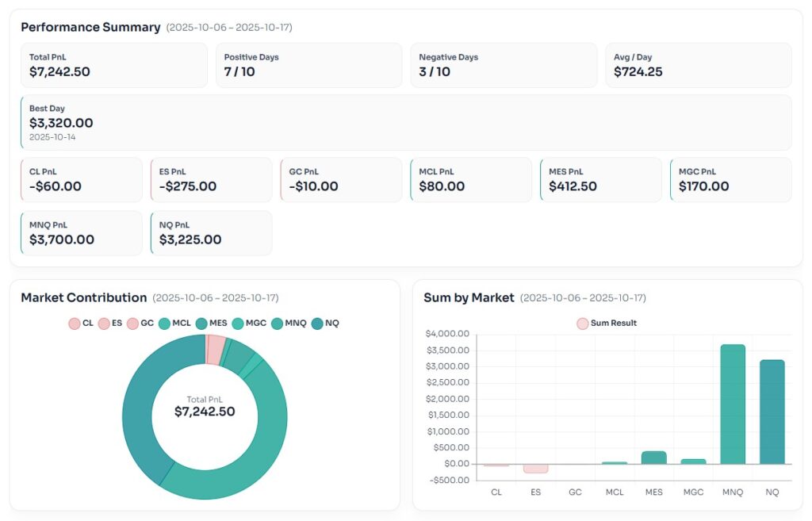Toggle ES legend item in donut chart
Image resolution: width=812 pixels, height=521 pixels.
[110, 324]
